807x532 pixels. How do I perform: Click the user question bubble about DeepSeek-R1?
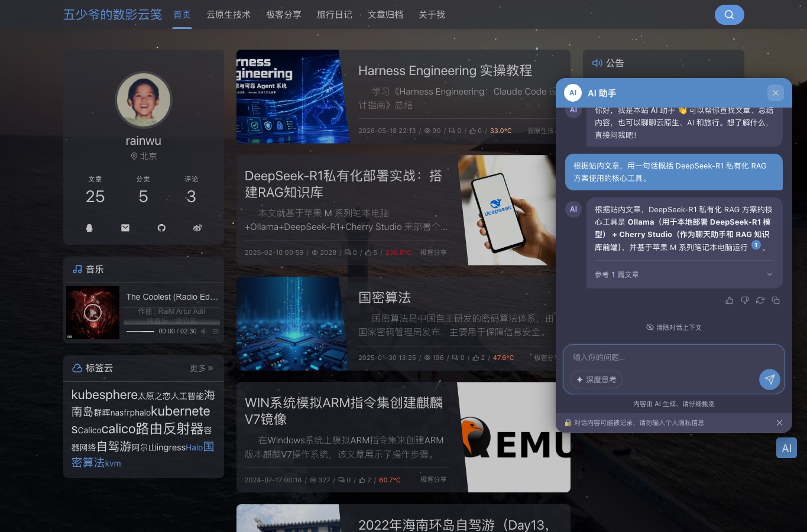(674, 172)
